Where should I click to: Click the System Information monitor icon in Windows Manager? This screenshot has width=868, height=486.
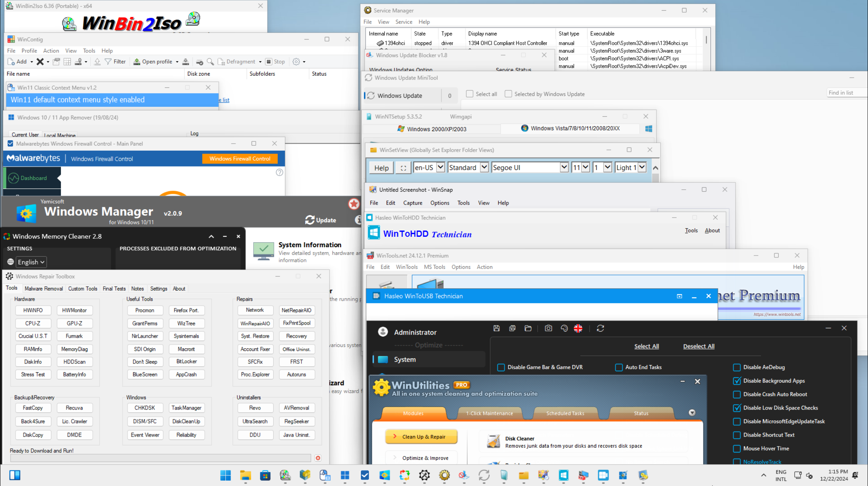[x=264, y=251]
